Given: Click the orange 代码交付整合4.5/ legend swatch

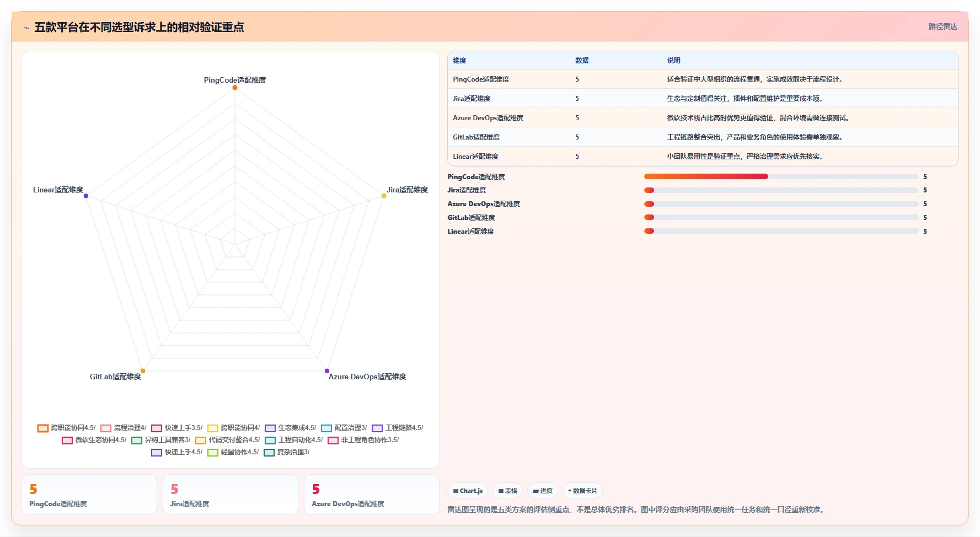Looking at the screenshot, I should tap(201, 440).
